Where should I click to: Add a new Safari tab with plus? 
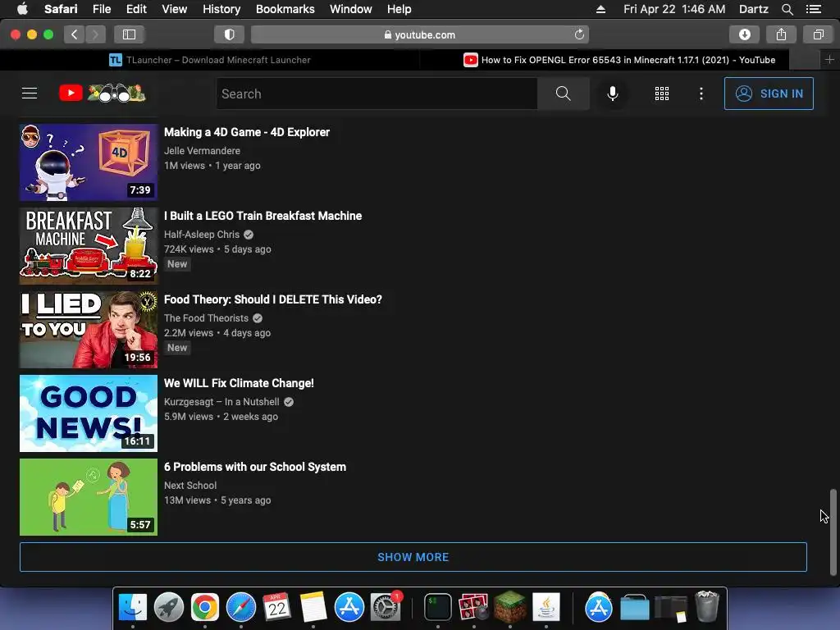pos(829,59)
